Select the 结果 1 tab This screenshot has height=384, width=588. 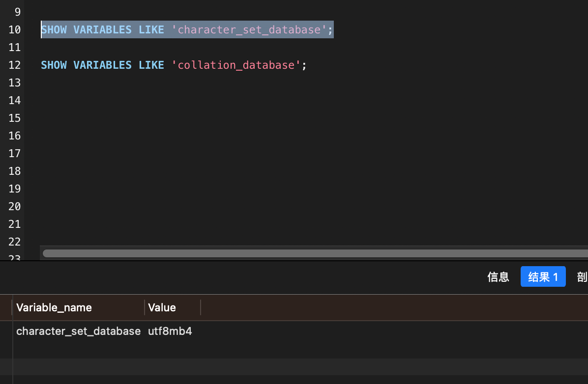pos(543,277)
